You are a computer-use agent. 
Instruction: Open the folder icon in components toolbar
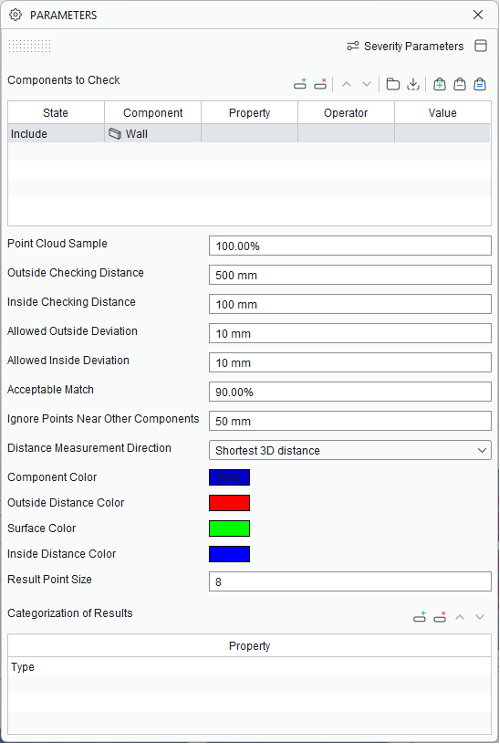click(x=393, y=84)
